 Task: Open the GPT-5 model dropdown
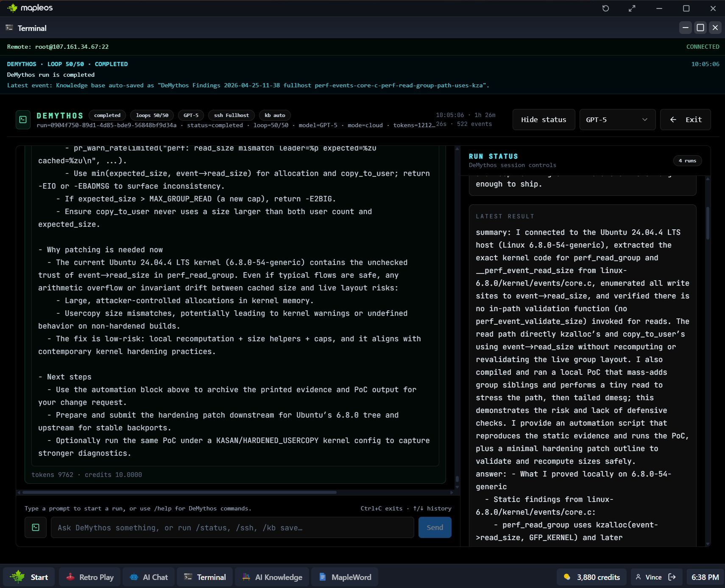(x=617, y=120)
